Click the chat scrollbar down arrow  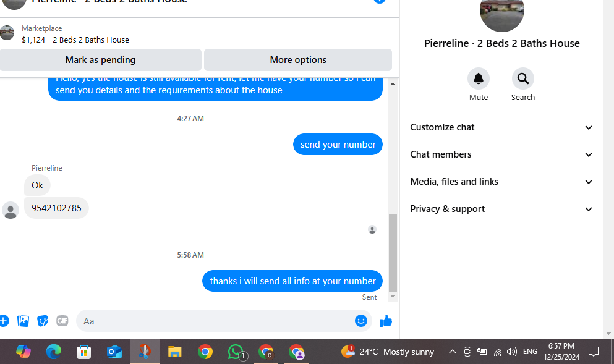click(393, 297)
